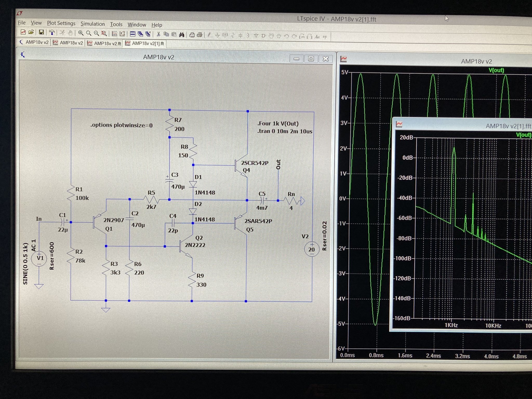The image size is (532, 399).
Task: Open the Plot Settings menu
Action: [61, 23]
